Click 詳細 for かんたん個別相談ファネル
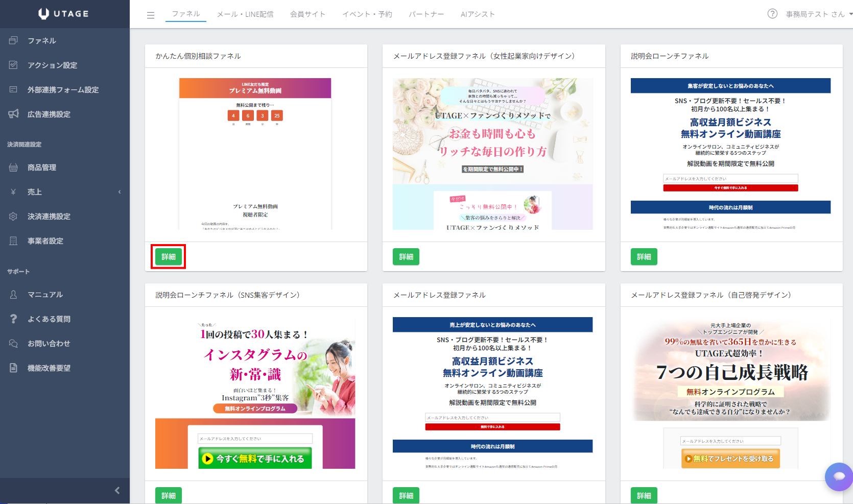This screenshot has height=504, width=853. [x=169, y=257]
